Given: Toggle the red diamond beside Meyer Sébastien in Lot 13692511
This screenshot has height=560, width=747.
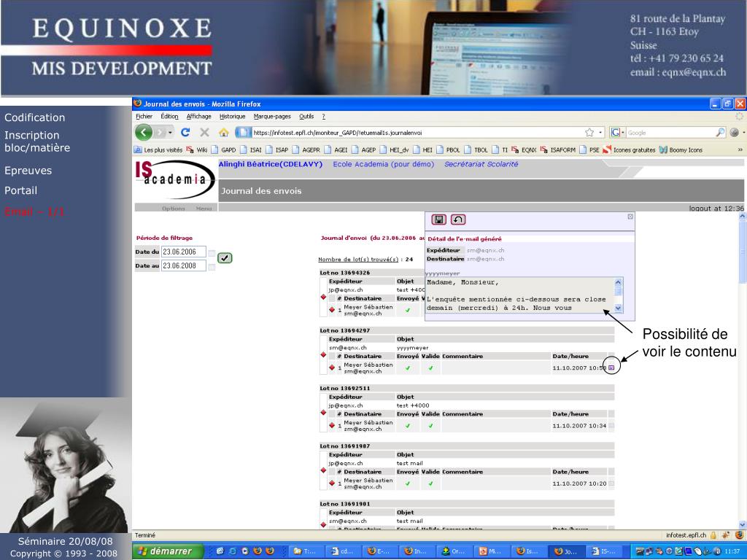Looking at the screenshot, I should [332, 425].
